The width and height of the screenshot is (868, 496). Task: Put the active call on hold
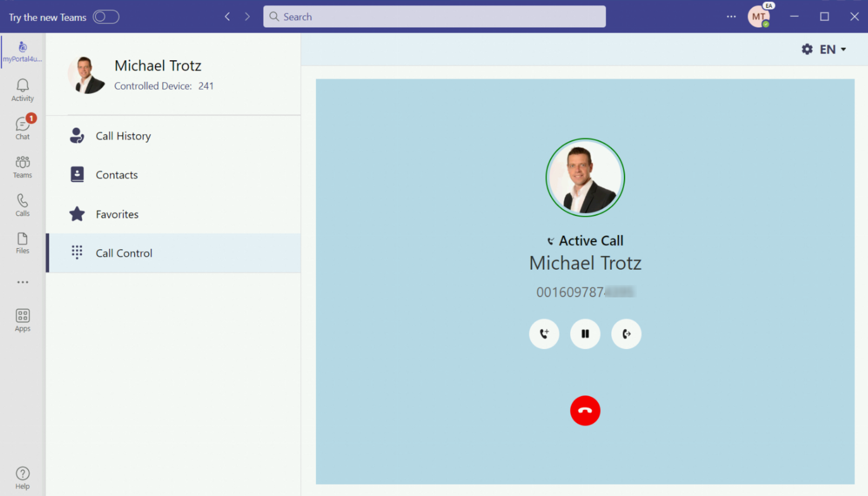coord(585,334)
